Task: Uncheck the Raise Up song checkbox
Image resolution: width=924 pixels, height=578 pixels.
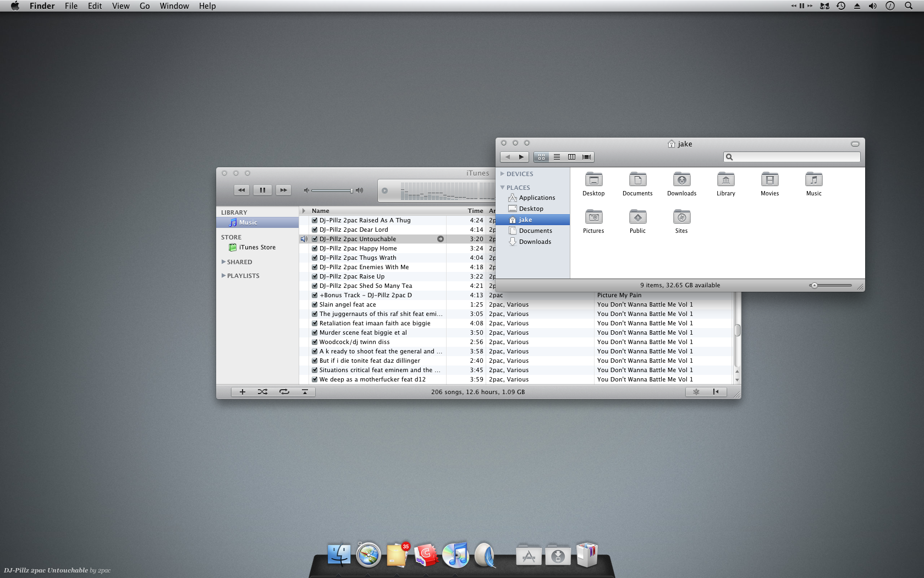Action: coord(315,276)
